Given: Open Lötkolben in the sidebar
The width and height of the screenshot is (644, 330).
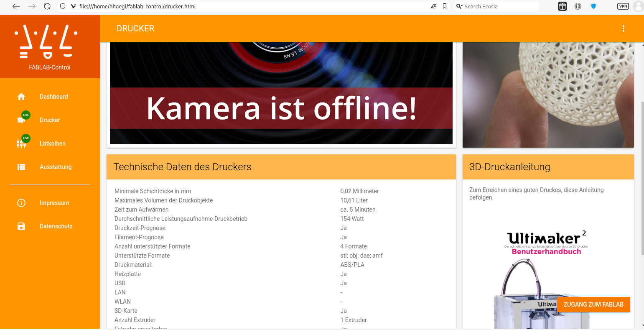Looking at the screenshot, I should 53,143.
